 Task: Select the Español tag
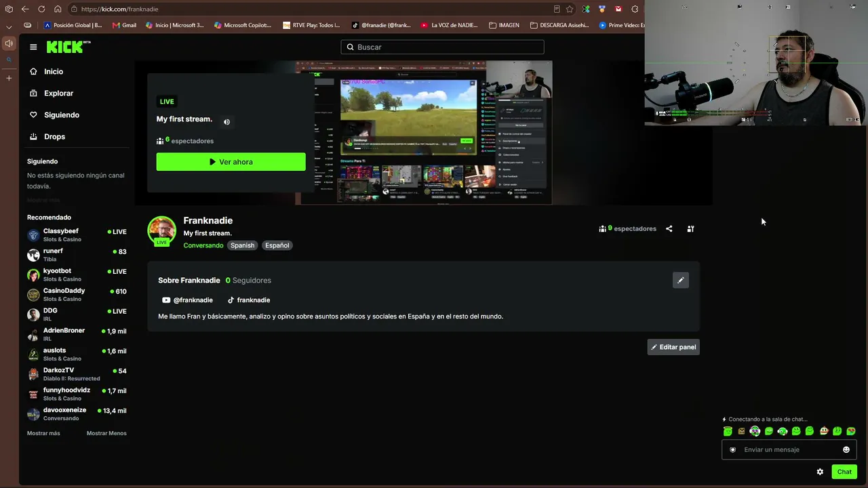[277, 245]
